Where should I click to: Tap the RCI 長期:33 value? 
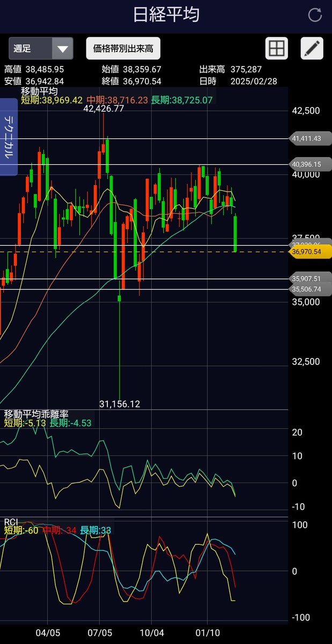coord(95,531)
